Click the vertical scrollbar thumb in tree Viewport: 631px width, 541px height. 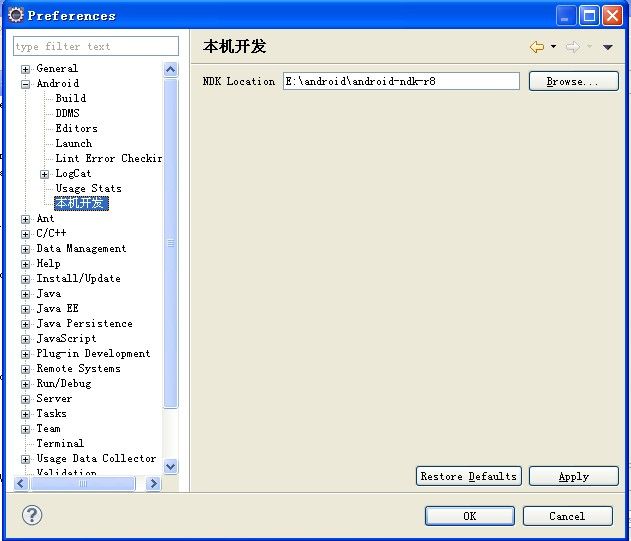coord(171,243)
